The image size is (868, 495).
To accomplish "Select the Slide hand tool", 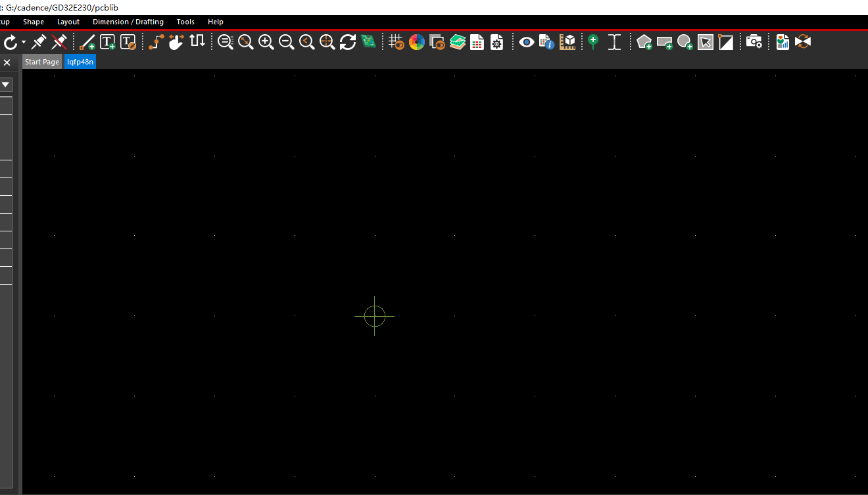I will pos(176,42).
